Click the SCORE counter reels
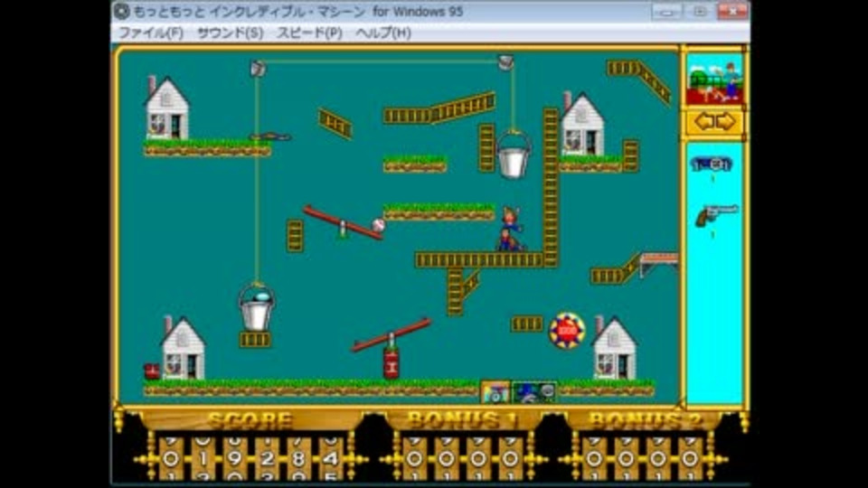Screen dimensions: 868x488 tap(250, 458)
